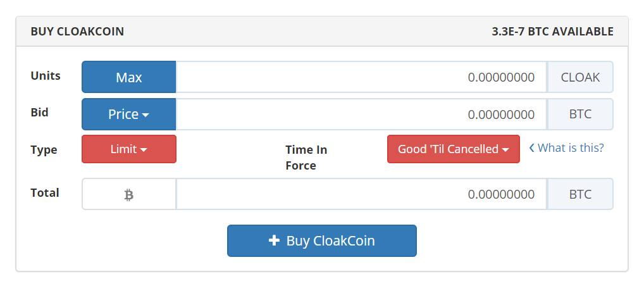Open the Limit order type dropdown

[128, 149]
